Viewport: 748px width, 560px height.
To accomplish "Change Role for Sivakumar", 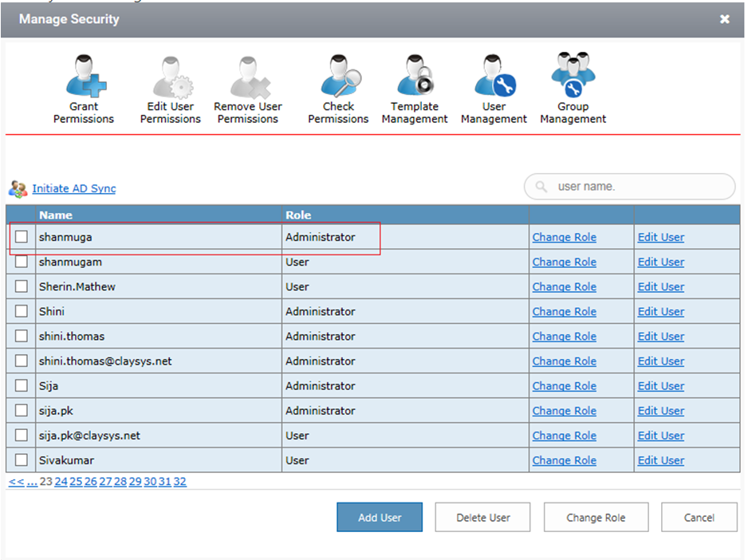I will 565,461.
